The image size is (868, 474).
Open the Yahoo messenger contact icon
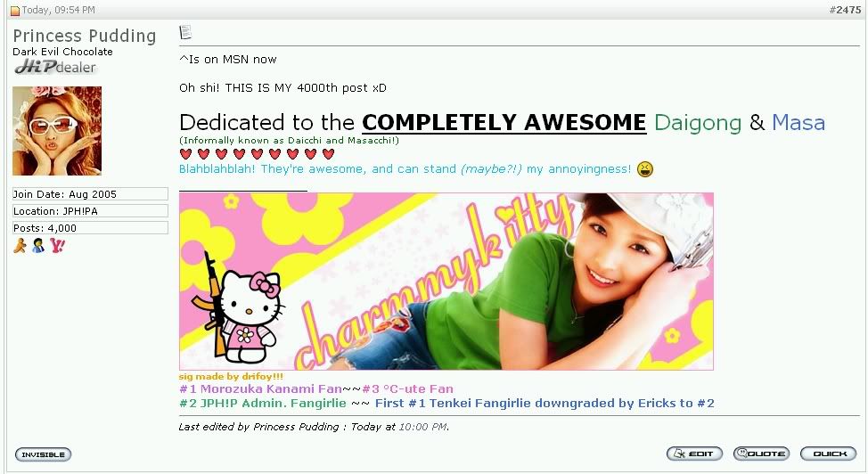click(58, 245)
